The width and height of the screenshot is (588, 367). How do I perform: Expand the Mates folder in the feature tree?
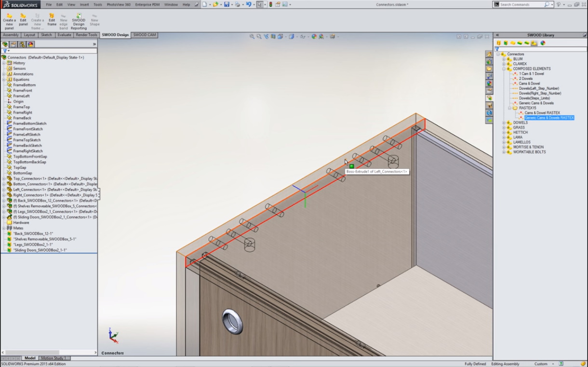[4, 228]
